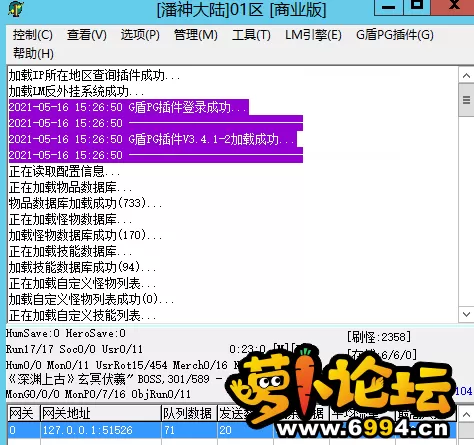Open the 选项(P) menu
Image resolution: width=474 pixels, height=445 pixels.
point(140,35)
